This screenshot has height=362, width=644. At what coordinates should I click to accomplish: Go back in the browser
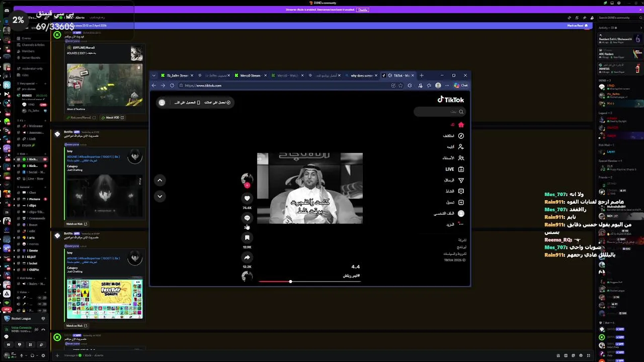pos(154,85)
